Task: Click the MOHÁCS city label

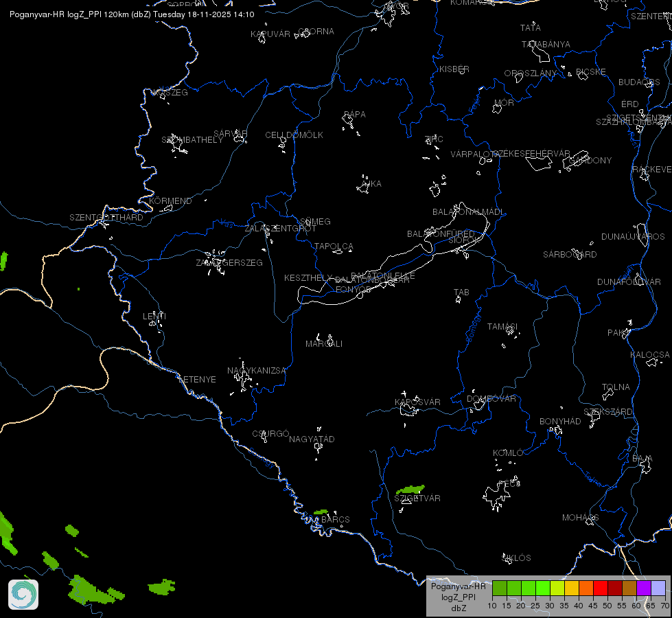Action: tap(580, 518)
